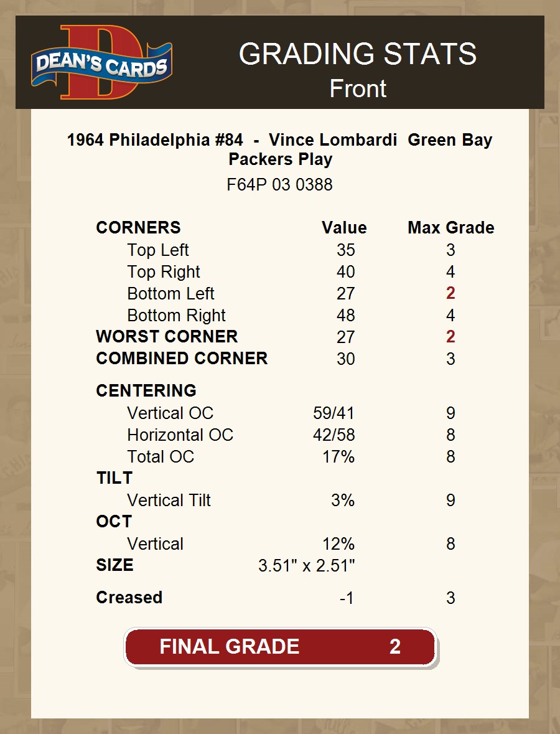Click the Combined Corner label
This screenshot has width=560, height=734.
click(x=182, y=359)
